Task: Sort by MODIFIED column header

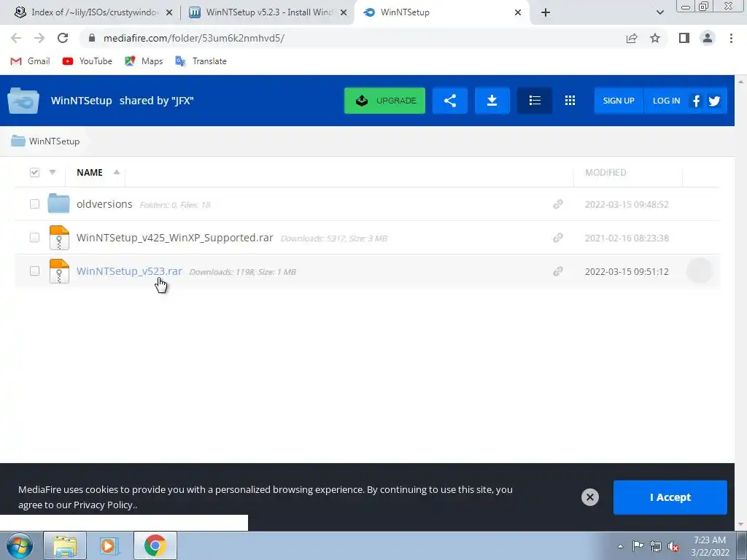Action: pyautogui.click(x=605, y=172)
